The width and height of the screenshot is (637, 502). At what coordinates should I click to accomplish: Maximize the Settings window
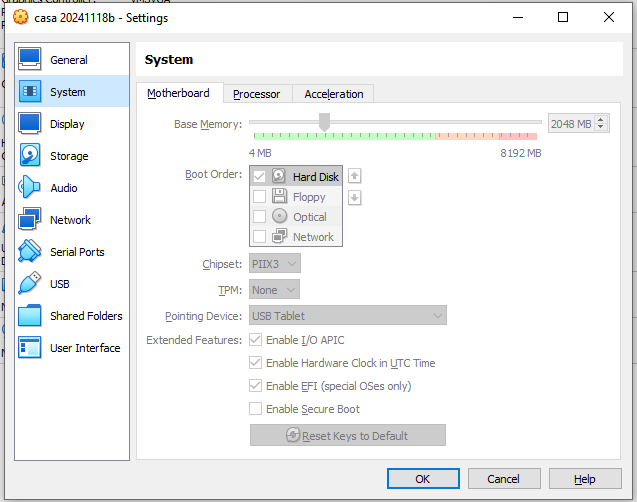coord(563,17)
